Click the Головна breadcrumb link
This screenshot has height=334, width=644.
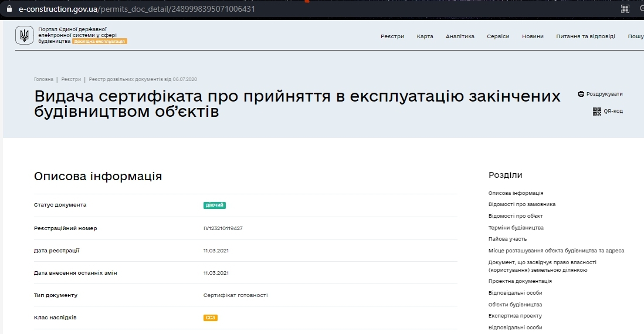pyautogui.click(x=43, y=79)
